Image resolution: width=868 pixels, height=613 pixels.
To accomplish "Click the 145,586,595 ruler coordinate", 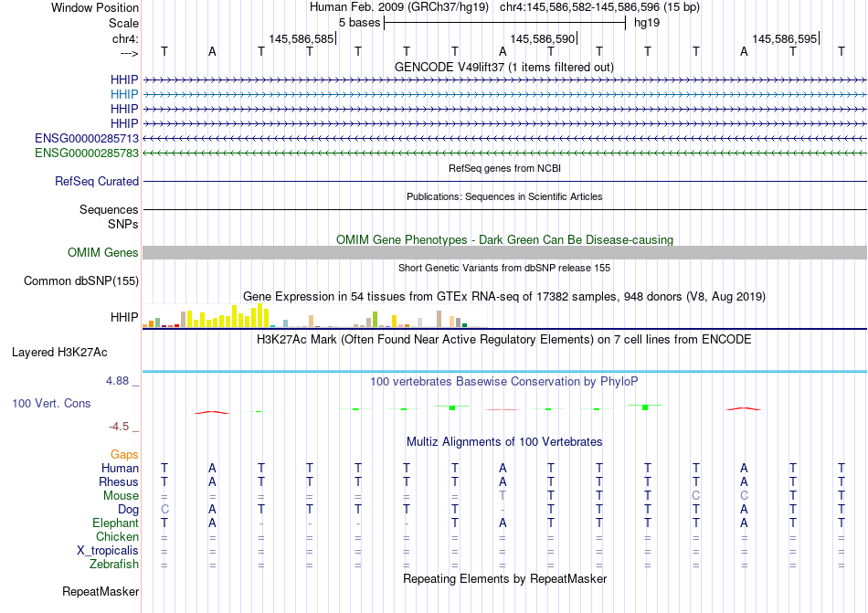I will click(785, 38).
